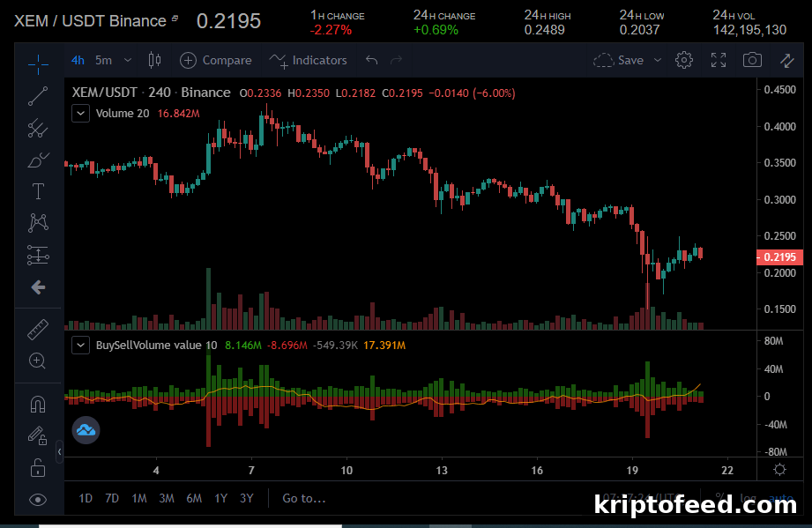This screenshot has height=528, width=812.
Task: Open the Save dropdown arrow
Action: pyautogui.click(x=658, y=61)
